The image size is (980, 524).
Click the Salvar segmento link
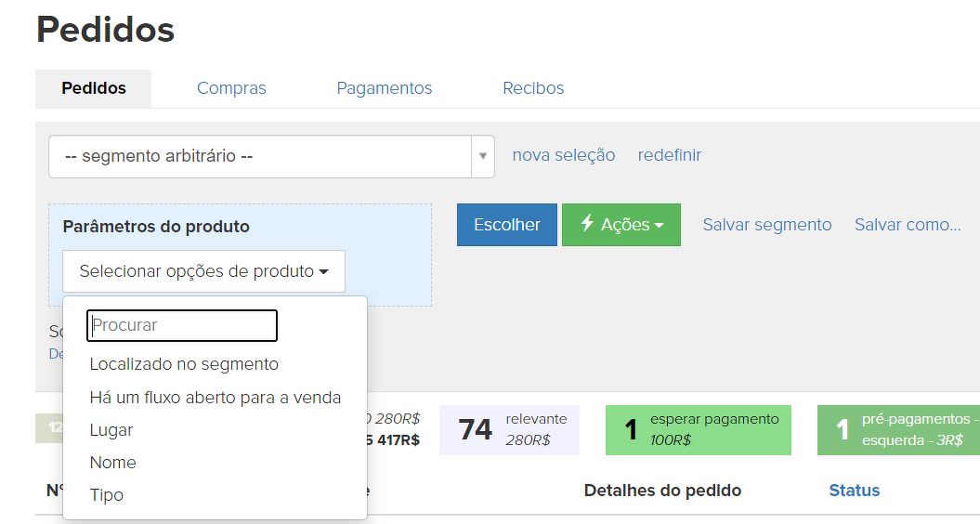[766, 225]
